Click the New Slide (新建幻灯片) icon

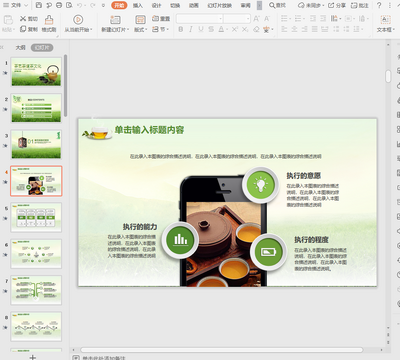coord(115,20)
